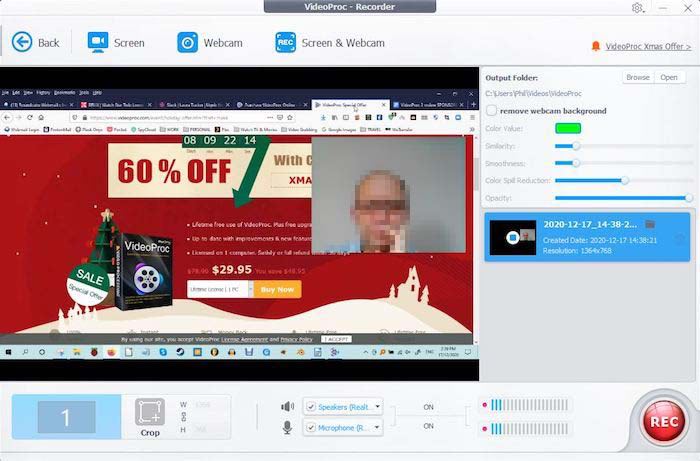This screenshot has width=700, height=461.
Task: Click the Browse output folder button
Action: pyautogui.click(x=638, y=77)
